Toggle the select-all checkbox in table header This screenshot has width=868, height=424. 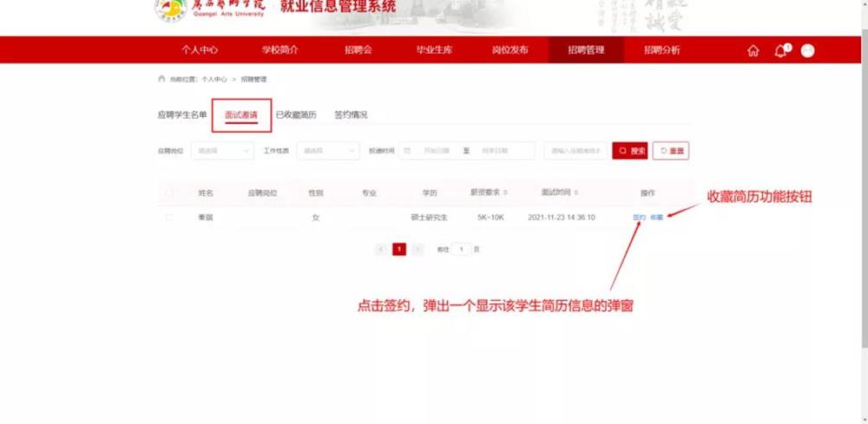(x=169, y=193)
